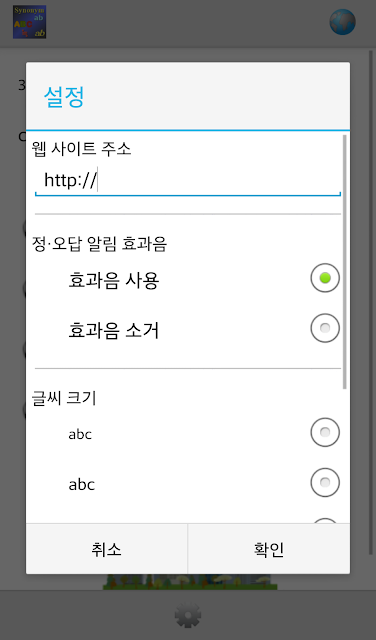Tap the Synonym app logo icon
This screenshot has width=376, height=640.
point(29,22)
